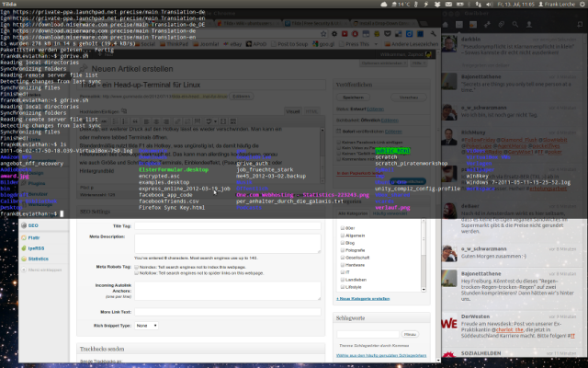Open date and time indicator menu

click(x=515, y=4)
